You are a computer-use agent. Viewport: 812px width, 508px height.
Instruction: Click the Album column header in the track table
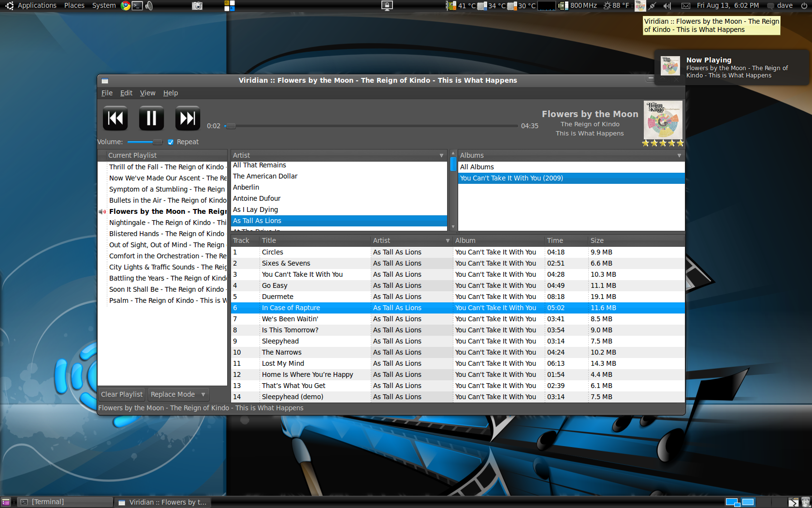(x=498, y=240)
